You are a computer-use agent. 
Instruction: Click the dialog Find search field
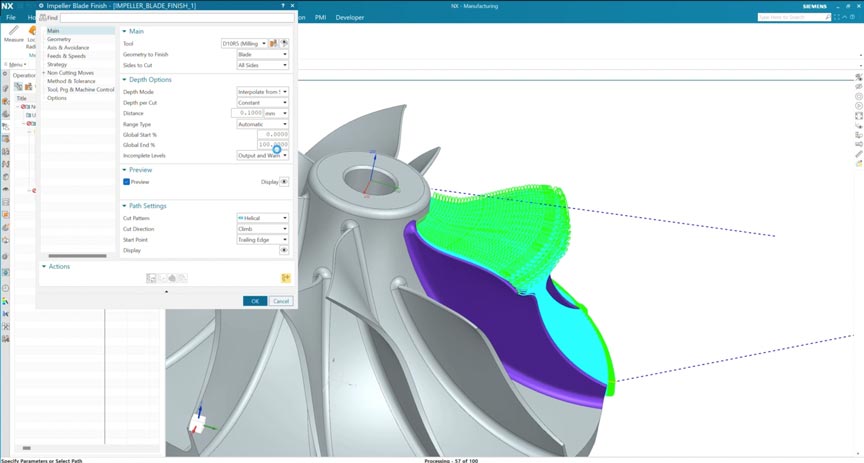[x=177, y=18]
